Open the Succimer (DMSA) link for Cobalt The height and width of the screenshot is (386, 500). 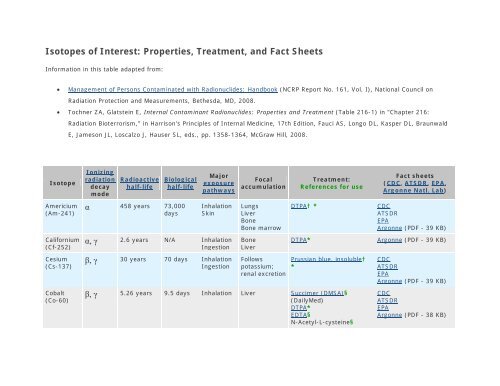coord(317,293)
